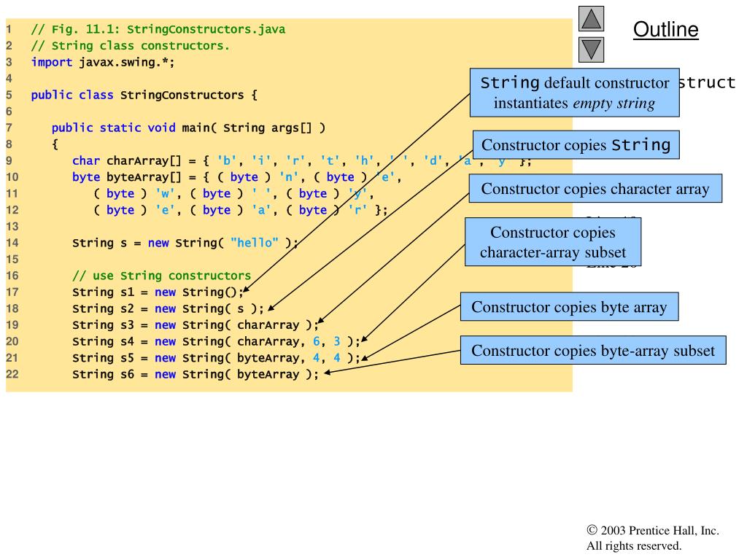
Task: Click the string literal "hello"
Action: [x=255, y=243]
